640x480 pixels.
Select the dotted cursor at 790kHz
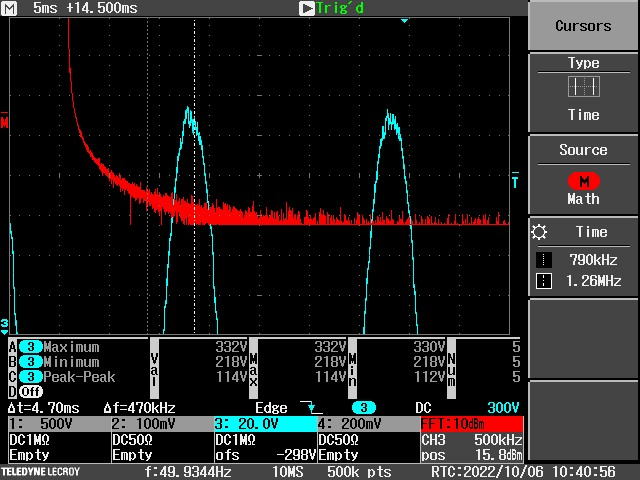pos(543,260)
